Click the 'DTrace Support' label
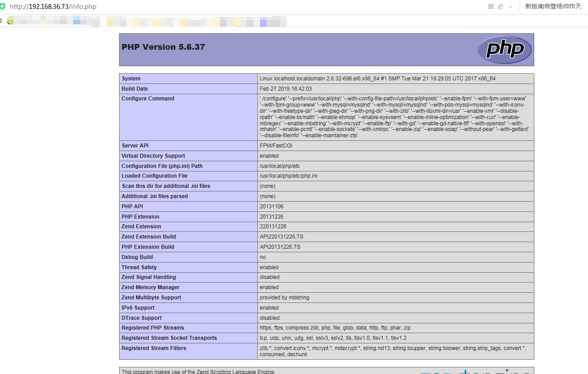Screen dimensions: 588x374 [x=142, y=318]
